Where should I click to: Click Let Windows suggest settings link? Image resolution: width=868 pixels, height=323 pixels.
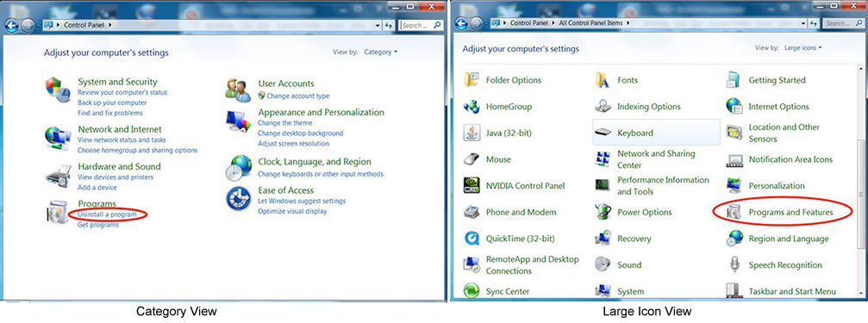302,201
